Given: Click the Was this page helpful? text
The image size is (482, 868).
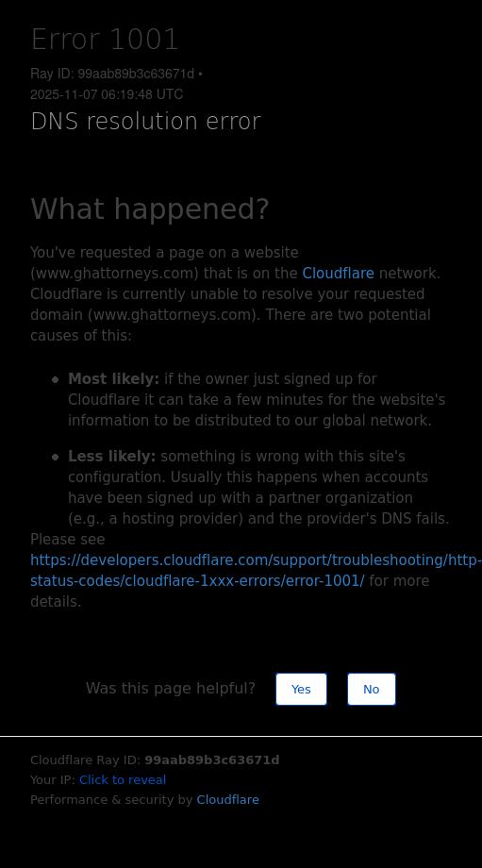Looking at the screenshot, I should (171, 689).
